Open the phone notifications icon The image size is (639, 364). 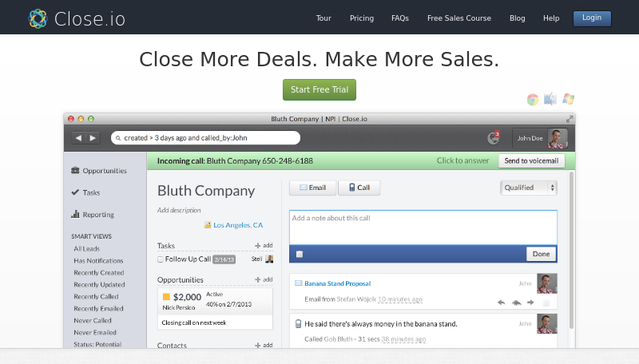click(494, 138)
